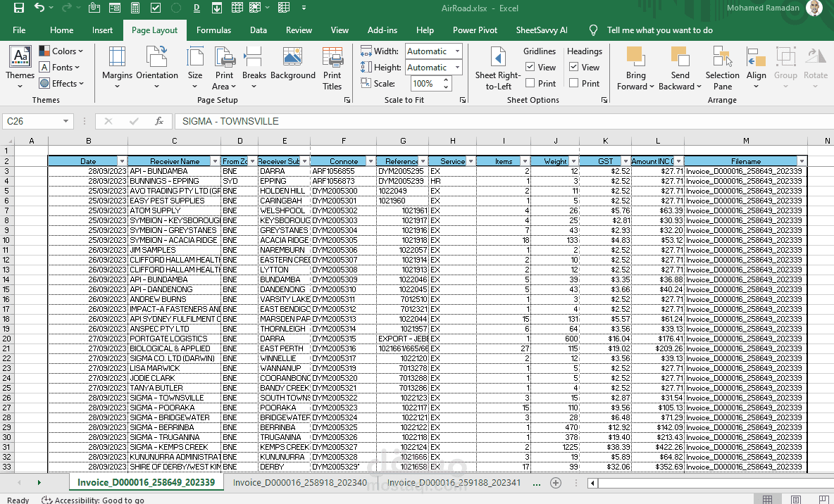Open the paper Size options
Screen dimensions: 834x504
coord(194,68)
